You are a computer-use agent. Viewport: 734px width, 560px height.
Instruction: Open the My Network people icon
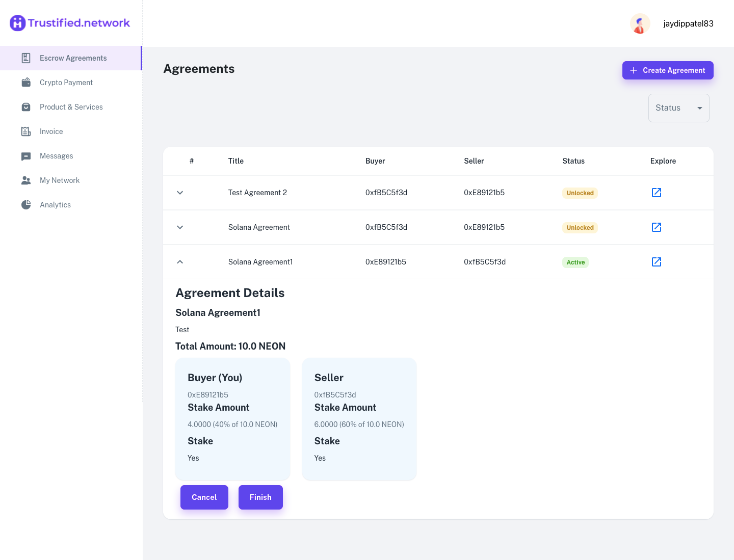[26, 180]
